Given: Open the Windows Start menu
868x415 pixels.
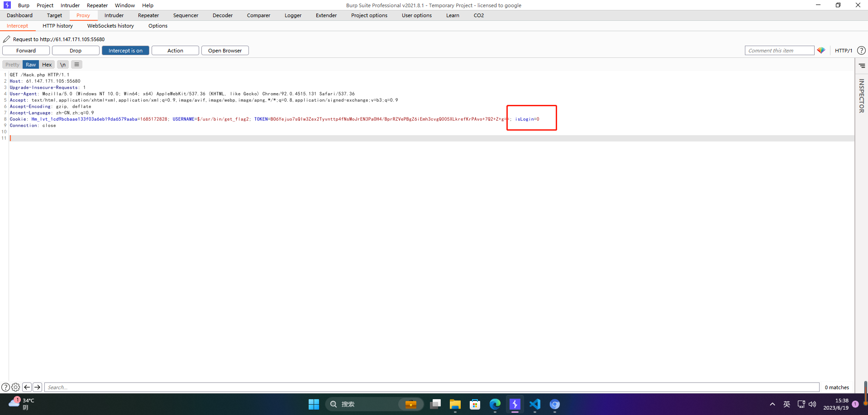Looking at the screenshot, I should tap(314, 404).
